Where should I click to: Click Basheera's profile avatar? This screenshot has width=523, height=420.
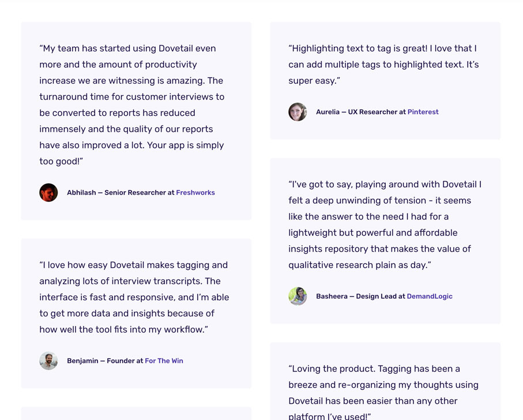298,296
